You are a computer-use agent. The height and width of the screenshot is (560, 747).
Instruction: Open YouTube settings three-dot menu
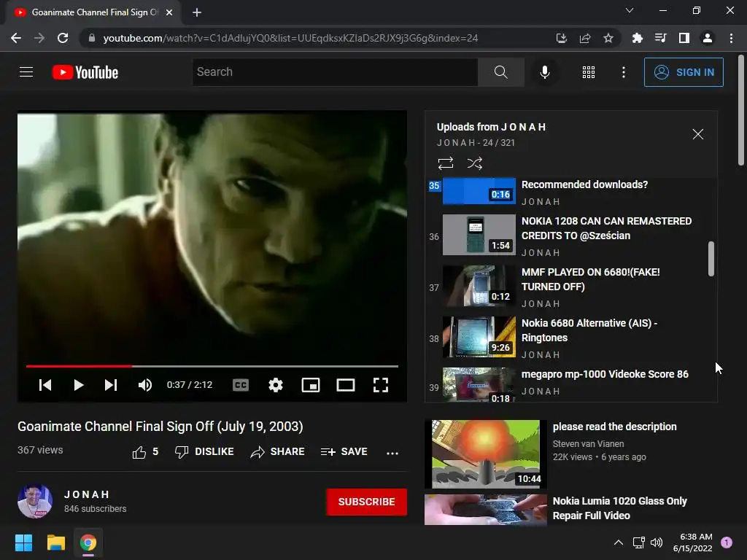(623, 72)
